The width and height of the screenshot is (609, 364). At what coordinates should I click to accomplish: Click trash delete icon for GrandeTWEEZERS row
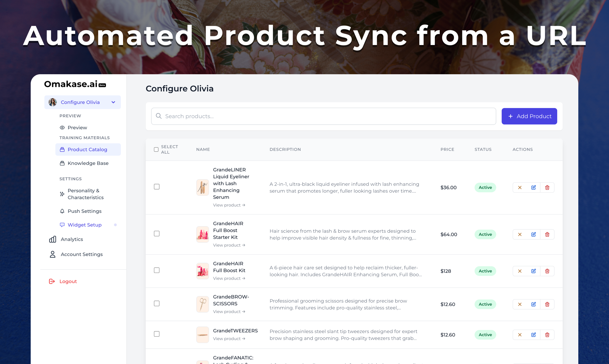point(547,335)
